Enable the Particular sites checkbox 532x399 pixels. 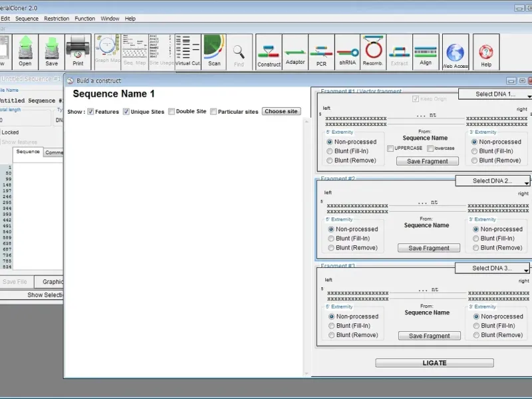(x=213, y=112)
